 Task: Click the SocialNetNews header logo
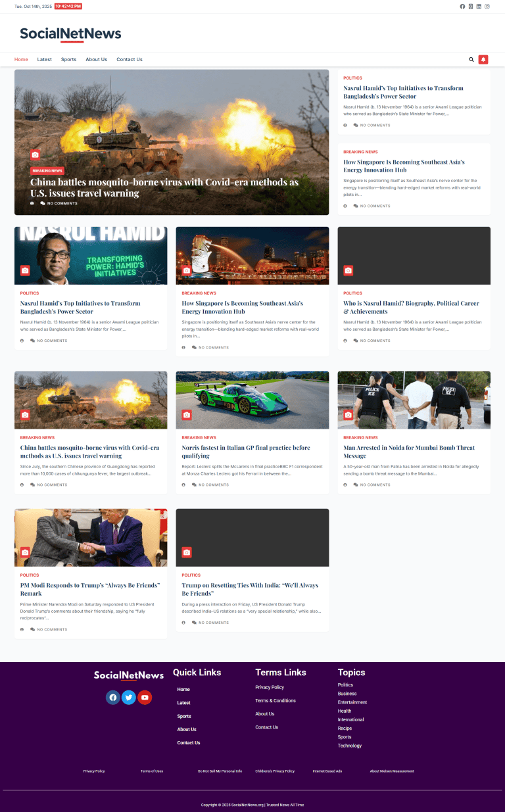(70, 34)
